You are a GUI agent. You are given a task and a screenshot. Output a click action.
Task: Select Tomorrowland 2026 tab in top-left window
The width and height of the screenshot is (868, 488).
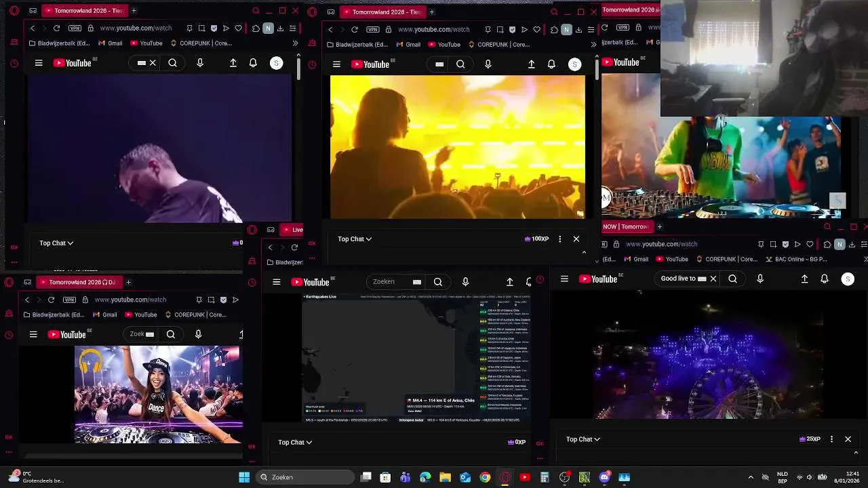[84, 11]
